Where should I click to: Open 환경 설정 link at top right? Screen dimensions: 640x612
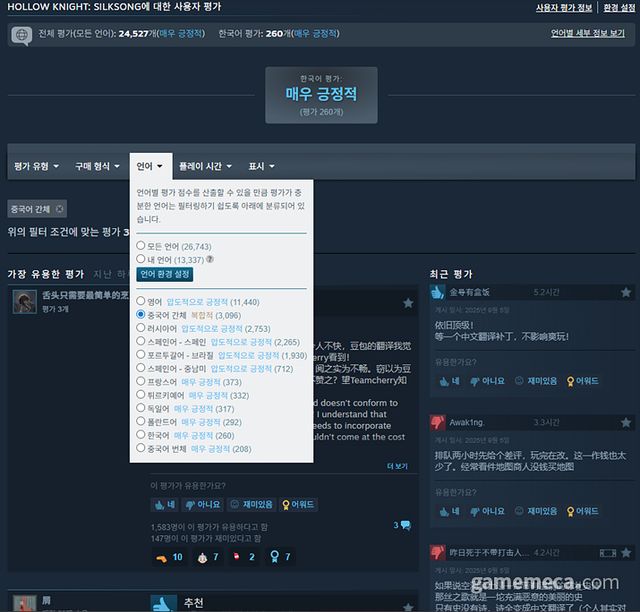click(619, 8)
